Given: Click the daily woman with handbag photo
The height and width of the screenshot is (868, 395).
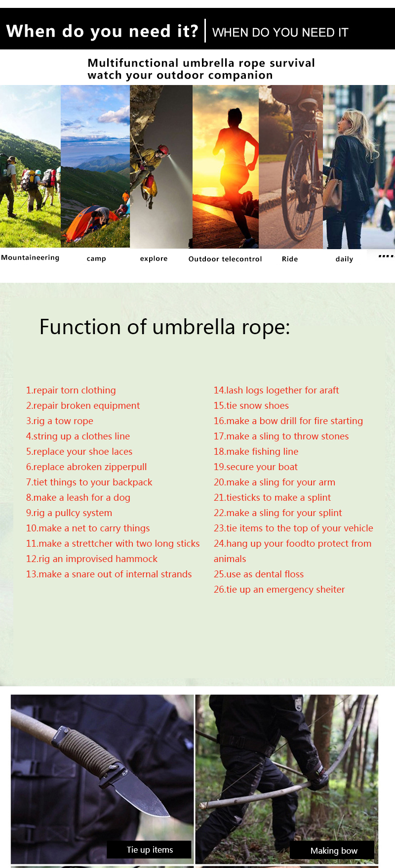Looking at the screenshot, I should [x=359, y=167].
